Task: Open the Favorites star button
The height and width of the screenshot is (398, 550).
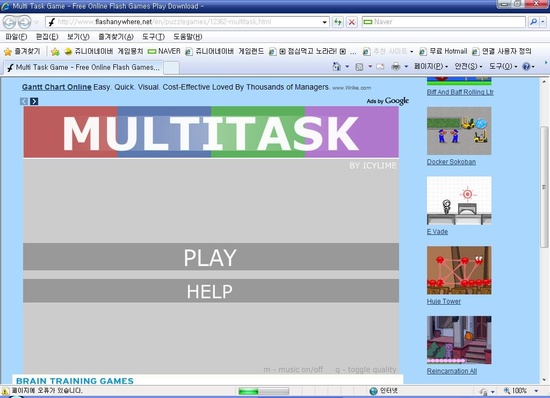Action: click(22, 52)
